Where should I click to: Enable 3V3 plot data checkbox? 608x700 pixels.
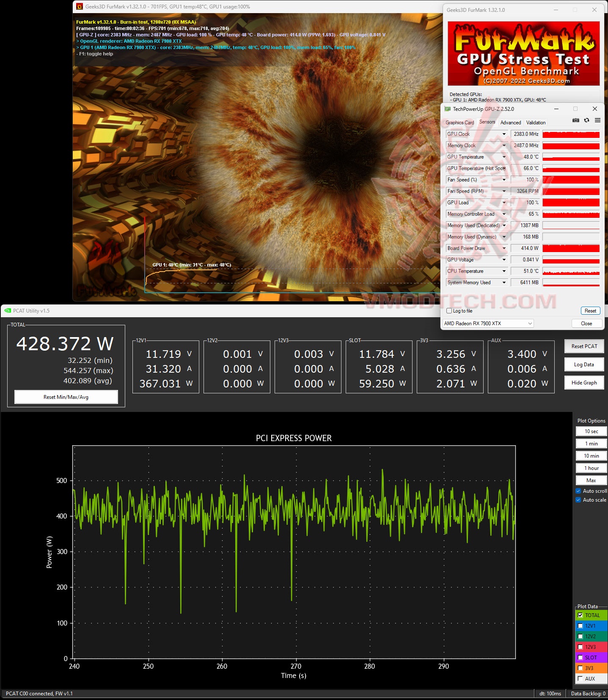580,668
